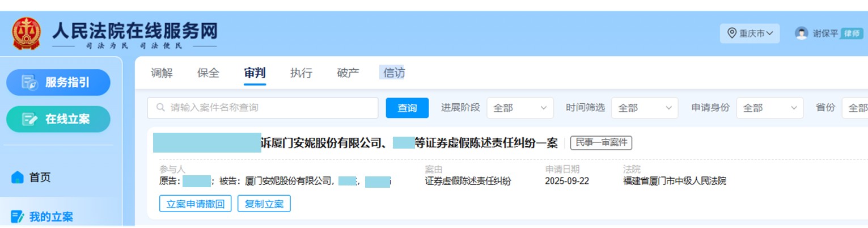The image size is (868, 228).
Task: Switch to the 保全 tab
Action: pos(208,73)
